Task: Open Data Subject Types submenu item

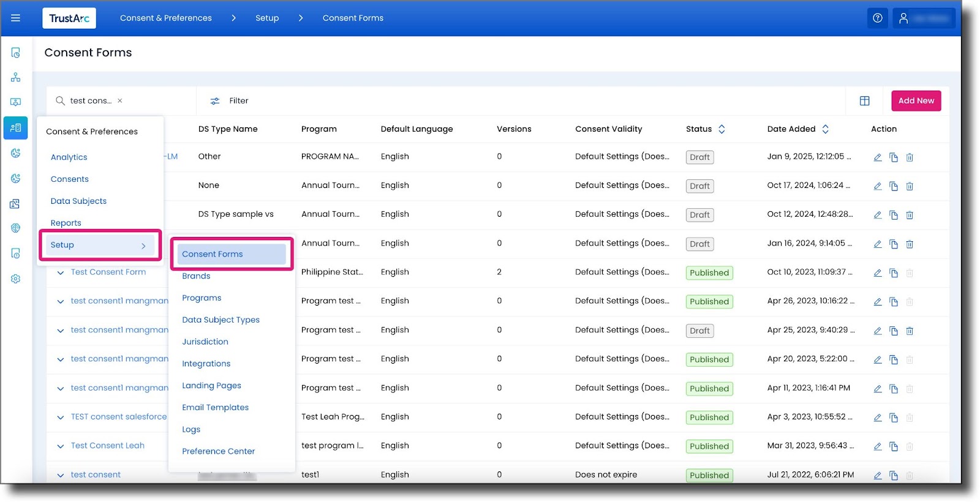Action: 221,320
